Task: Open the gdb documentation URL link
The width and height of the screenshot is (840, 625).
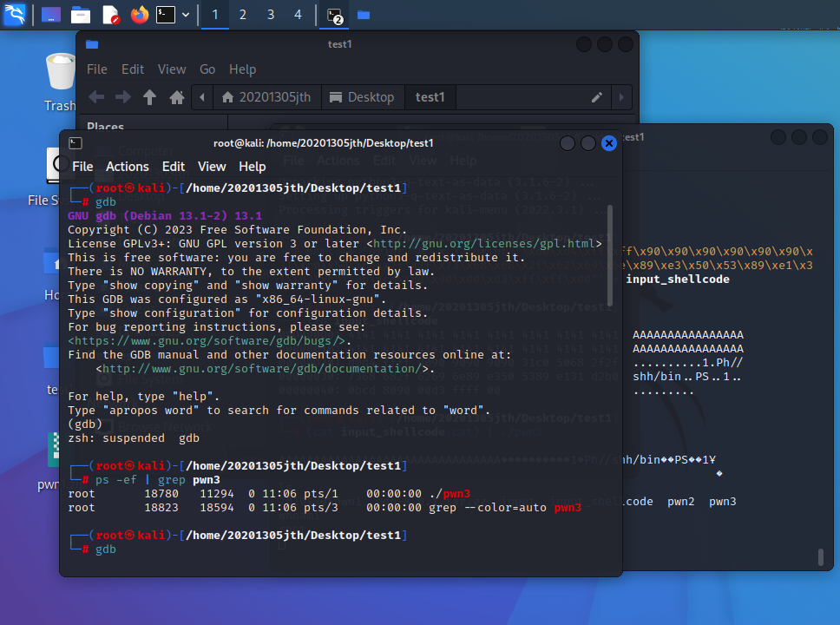Action: click(x=262, y=369)
